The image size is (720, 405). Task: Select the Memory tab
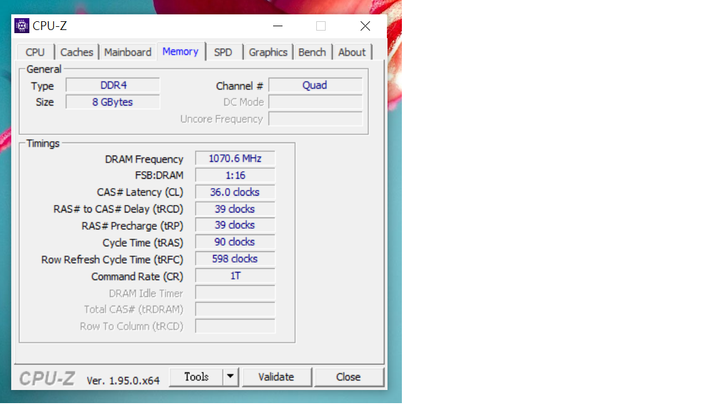[180, 51]
